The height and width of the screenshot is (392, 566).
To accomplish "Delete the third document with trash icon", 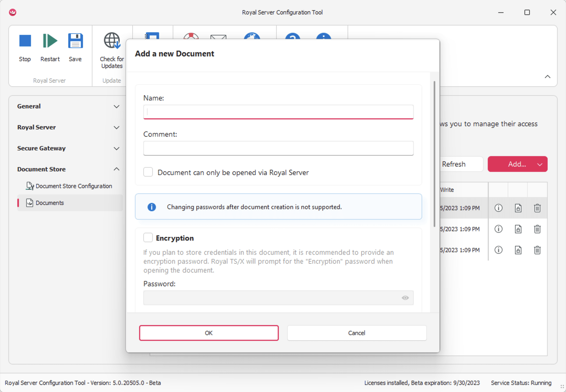I will 537,250.
